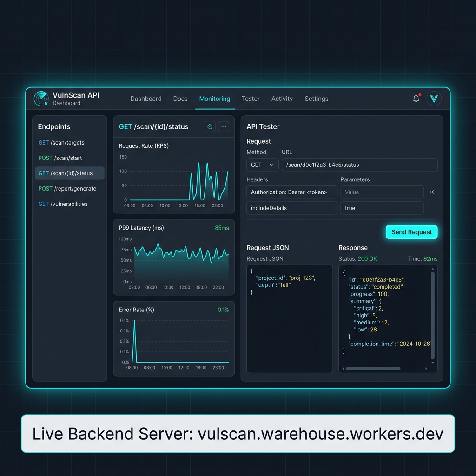The image size is (476, 476).
Task: Go to the Dashboard tab
Action: [145, 99]
